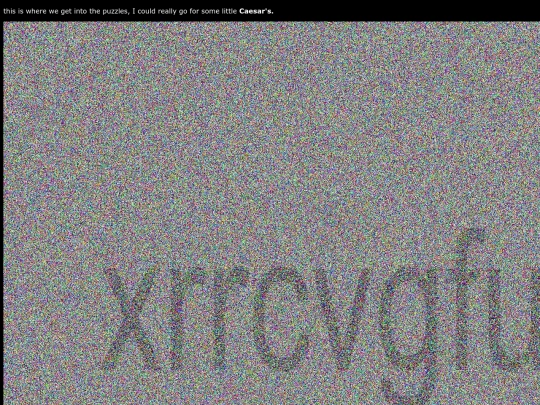
Task: Click the noisy cipher text image
Action: [272, 213]
